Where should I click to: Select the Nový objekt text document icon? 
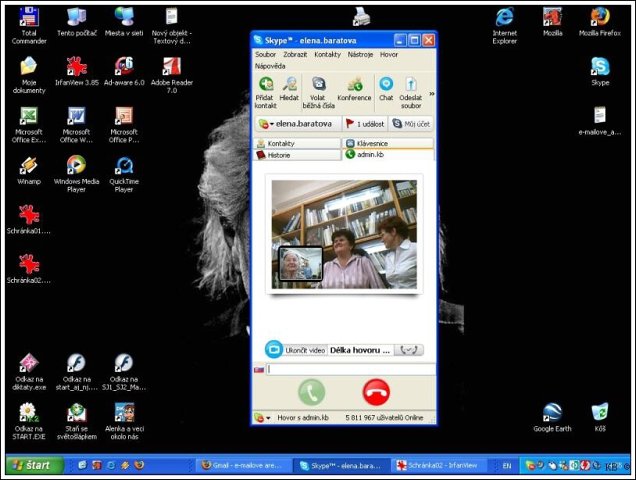click(172, 25)
